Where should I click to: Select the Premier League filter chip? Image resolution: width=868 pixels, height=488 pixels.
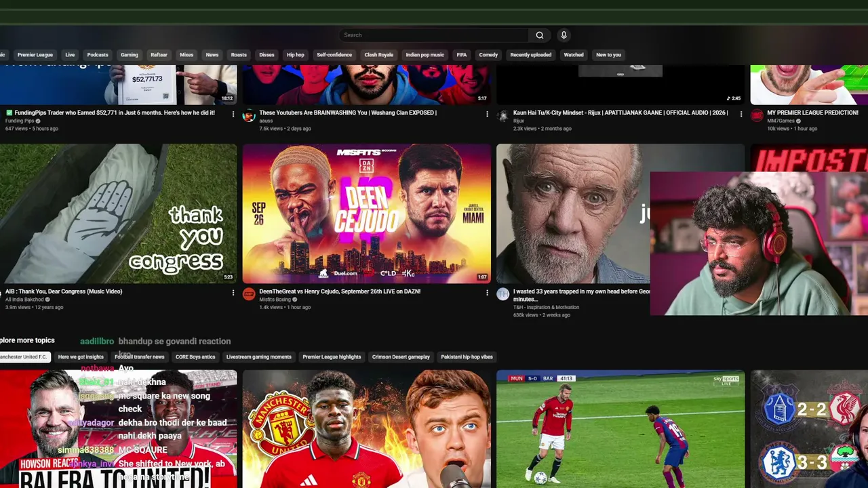pos(35,55)
